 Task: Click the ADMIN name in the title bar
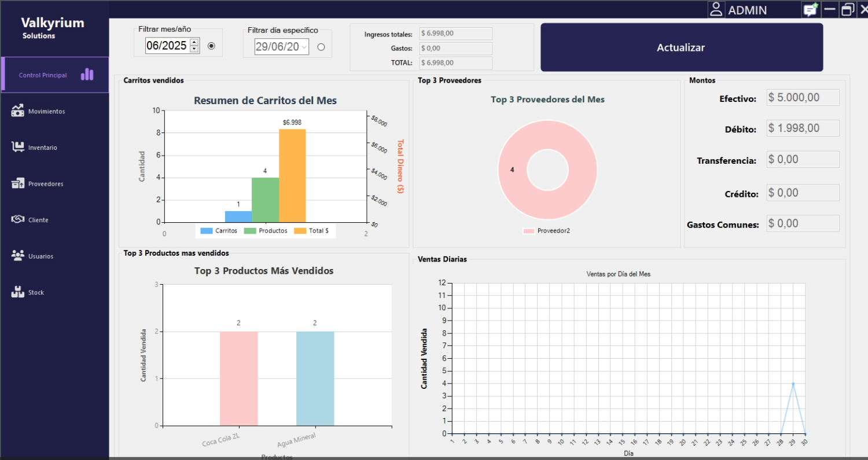click(x=748, y=9)
